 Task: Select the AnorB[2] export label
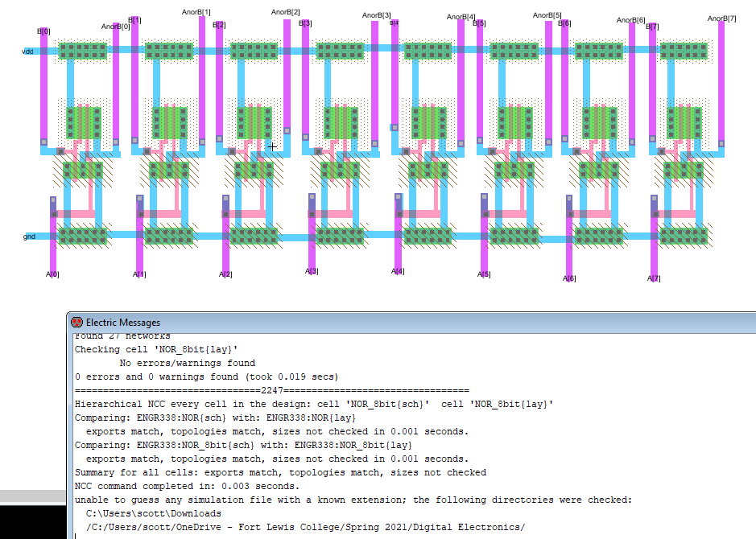click(x=286, y=12)
